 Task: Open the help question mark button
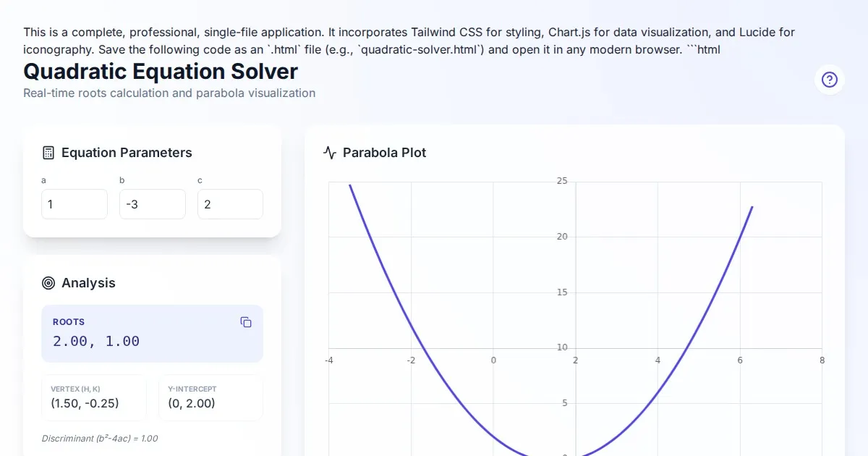(x=830, y=80)
